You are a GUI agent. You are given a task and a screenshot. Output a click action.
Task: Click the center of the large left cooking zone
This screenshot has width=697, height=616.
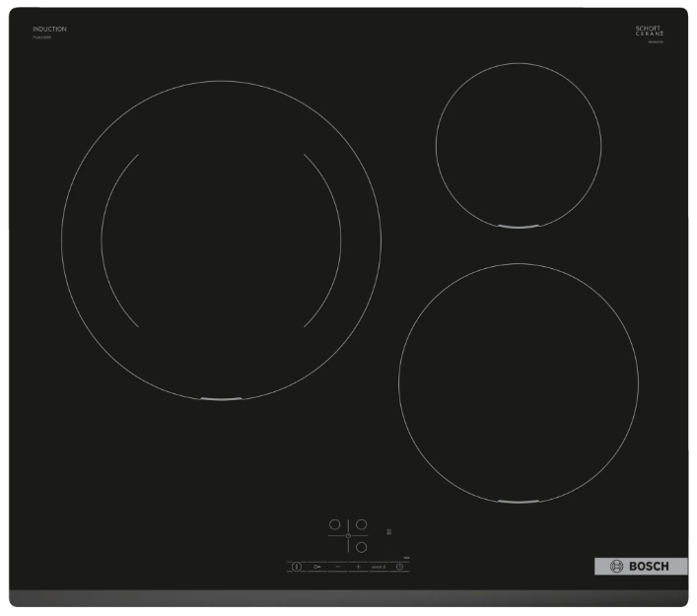click(x=221, y=240)
